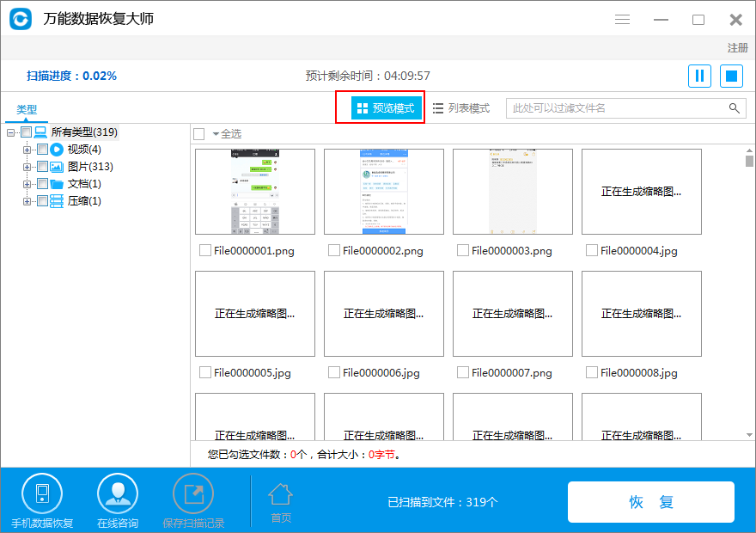The image size is (756, 533).
Task: Select the 所有类型(319) tree label
Action: pyautogui.click(x=84, y=132)
